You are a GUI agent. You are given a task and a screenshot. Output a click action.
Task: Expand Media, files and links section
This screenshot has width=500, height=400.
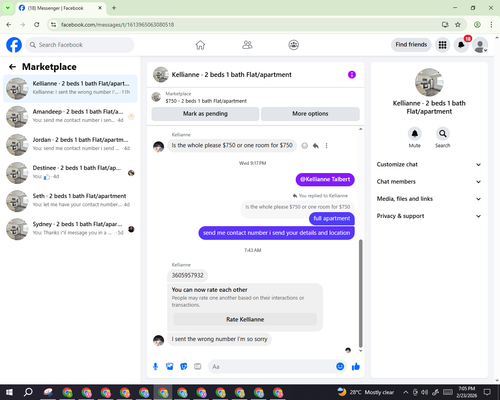coord(429,199)
